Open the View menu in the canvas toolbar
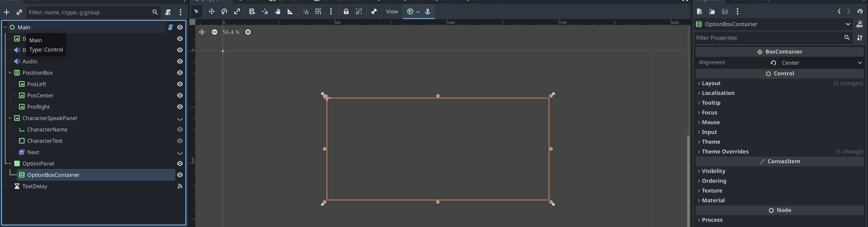The image size is (868, 227). pos(392,12)
